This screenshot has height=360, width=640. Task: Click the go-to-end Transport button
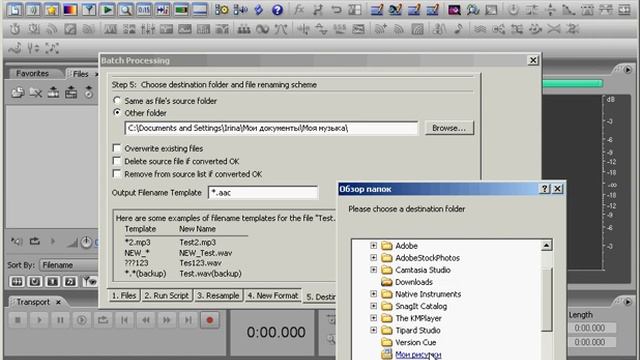click(x=188, y=320)
